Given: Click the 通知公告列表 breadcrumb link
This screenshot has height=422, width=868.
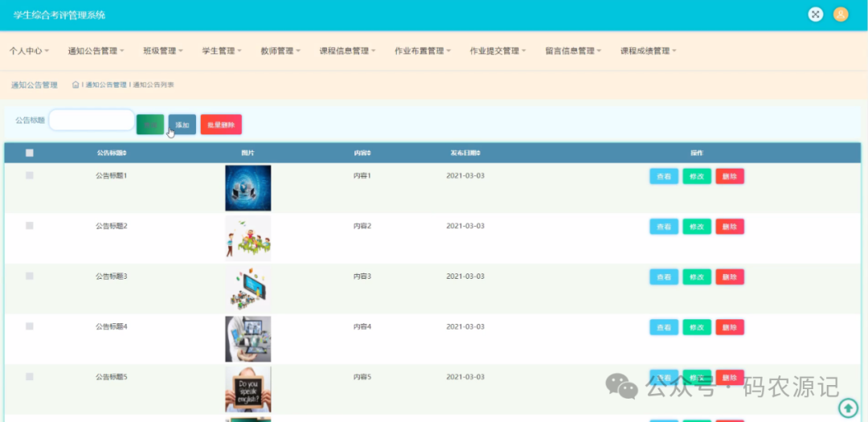Looking at the screenshot, I should 154,84.
